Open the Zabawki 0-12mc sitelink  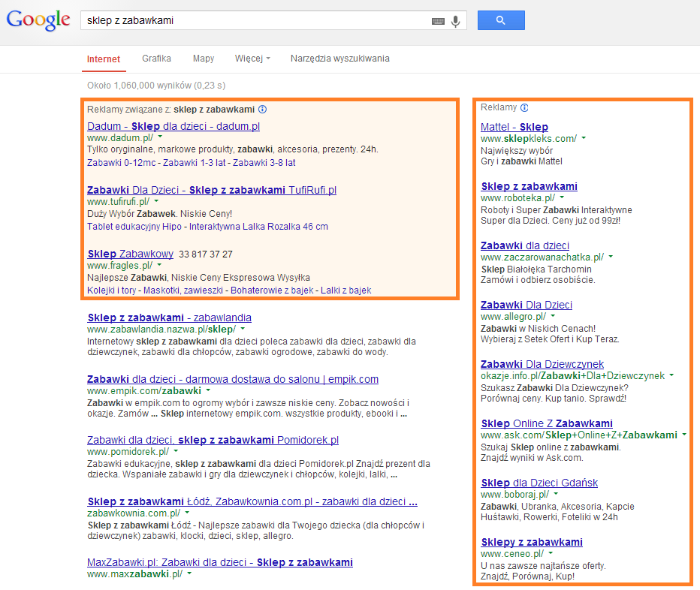122,162
